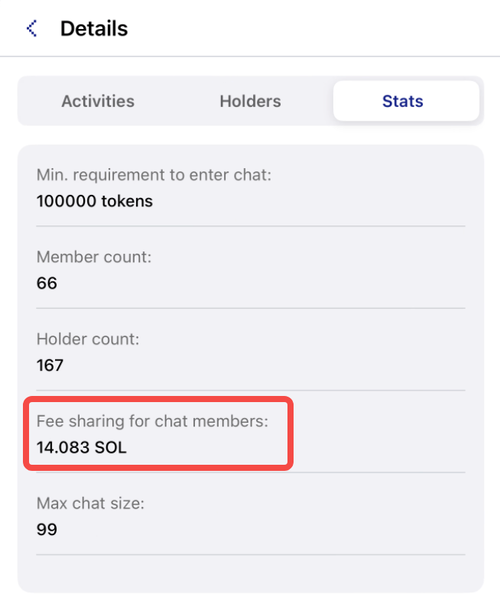The height and width of the screenshot is (610, 500).
Task: Select the Min. requirement to enter chat label
Action: coord(154,175)
